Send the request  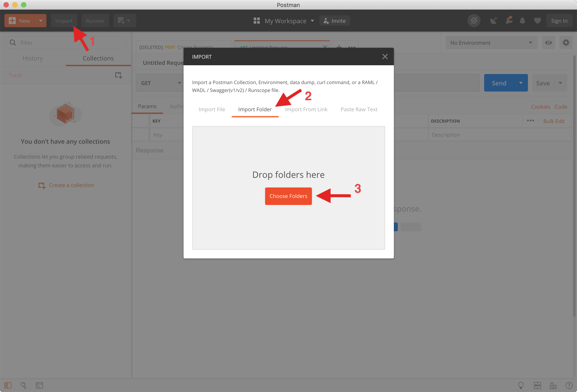click(499, 83)
